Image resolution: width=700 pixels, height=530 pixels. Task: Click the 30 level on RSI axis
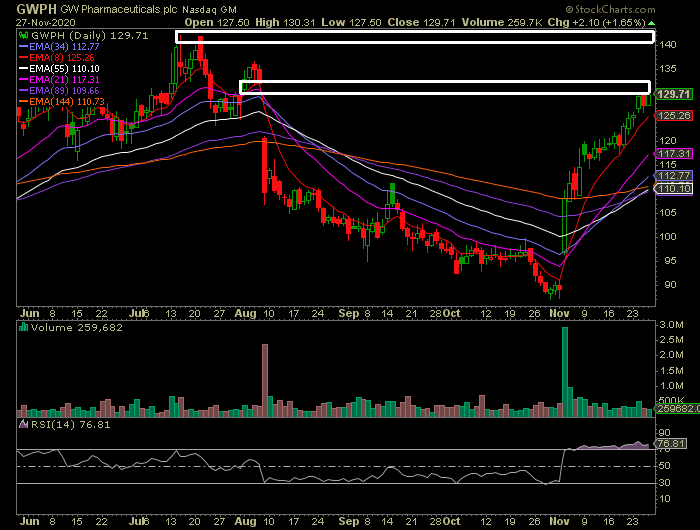click(x=665, y=483)
